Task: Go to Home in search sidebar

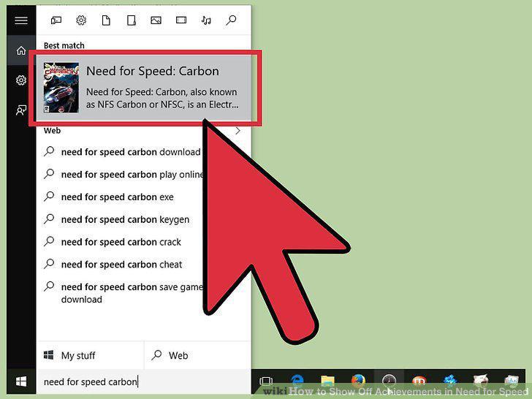Action: (21, 50)
